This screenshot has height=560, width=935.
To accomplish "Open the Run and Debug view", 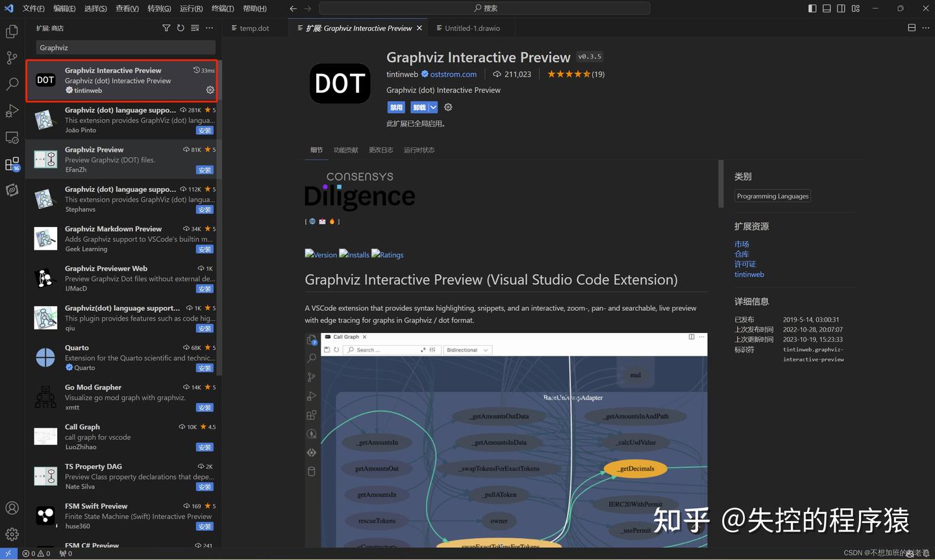I will [x=12, y=111].
